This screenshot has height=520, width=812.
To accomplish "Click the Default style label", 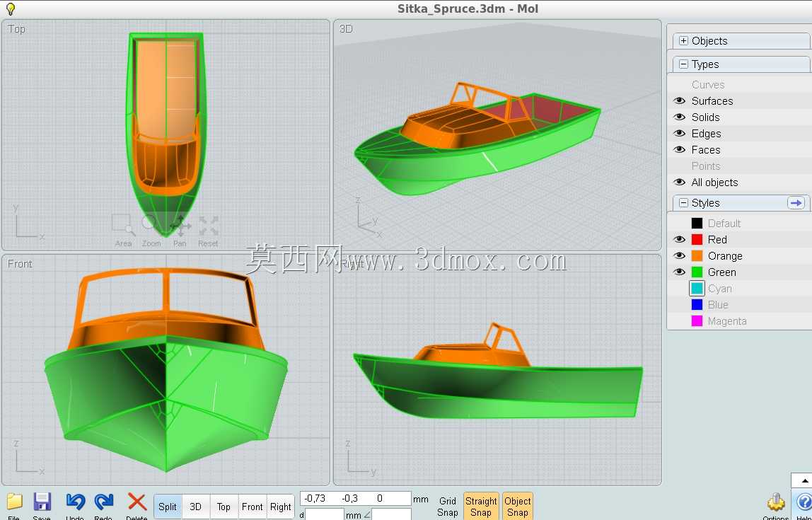I will [x=724, y=224].
